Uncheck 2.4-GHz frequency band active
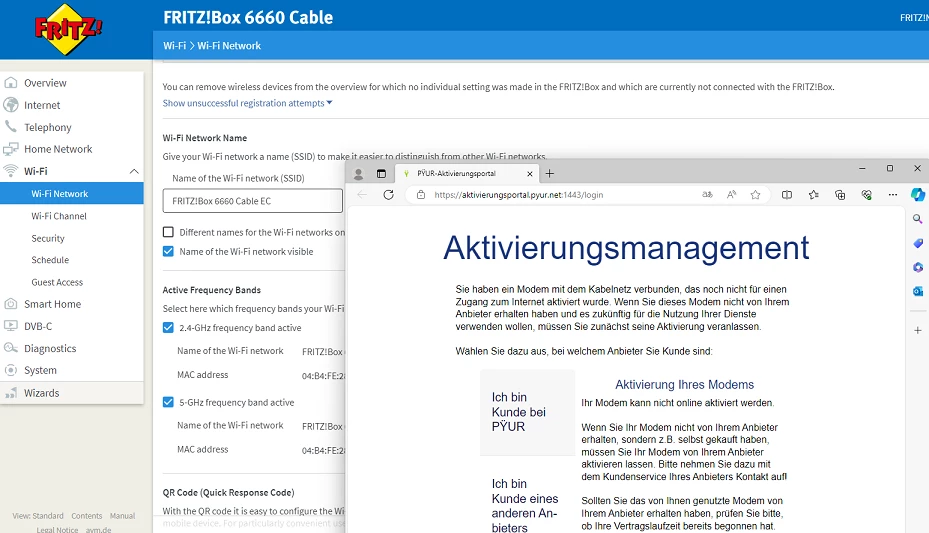The width and height of the screenshot is (929, 533). pyautogui.click(x=168, y=327)
